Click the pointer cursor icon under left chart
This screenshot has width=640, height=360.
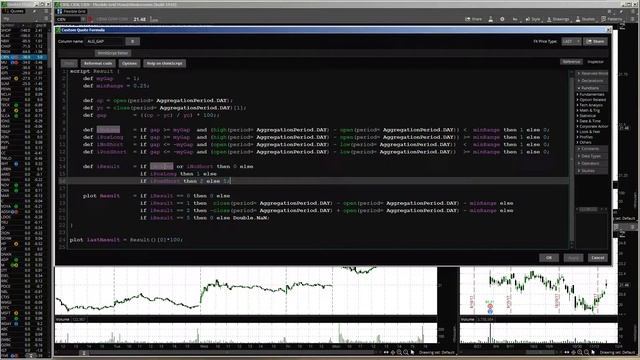click(413, 352)
